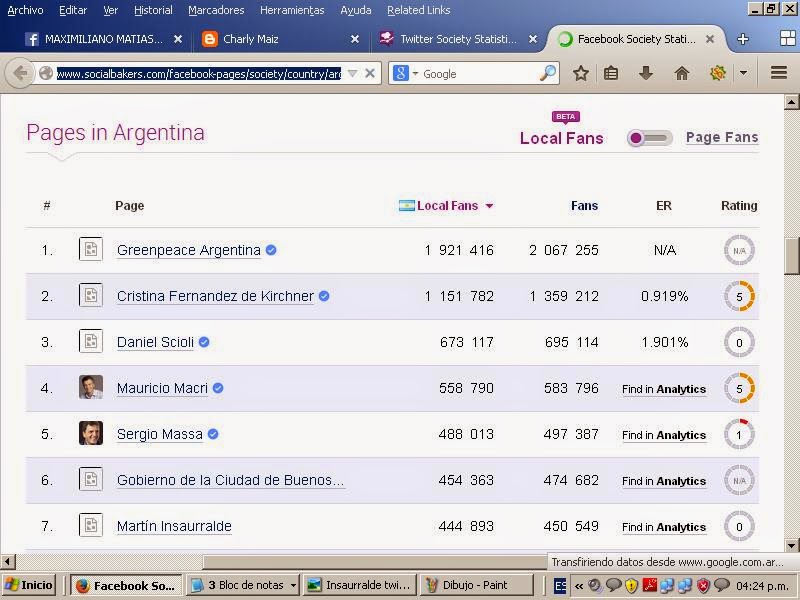Open the Greenpeace Argentina page link
Viewport: 800px width, 600px height.
(x=189, y=250)
